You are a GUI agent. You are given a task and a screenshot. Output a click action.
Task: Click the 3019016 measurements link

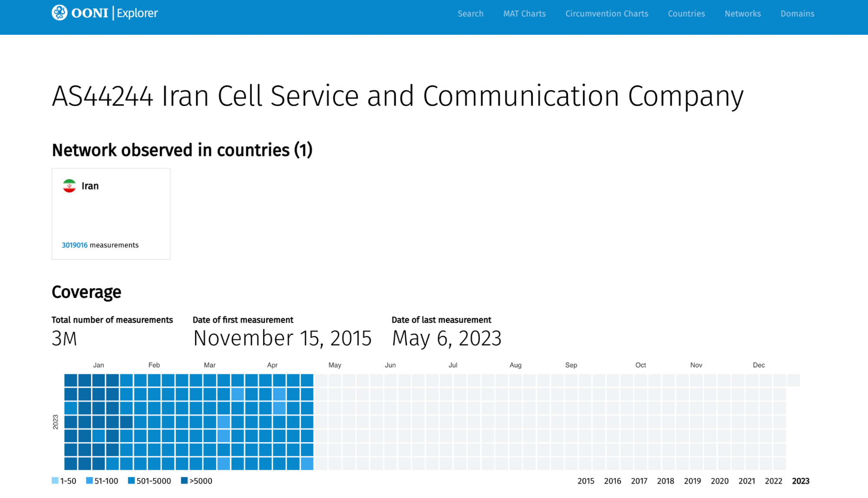point(75,245)
